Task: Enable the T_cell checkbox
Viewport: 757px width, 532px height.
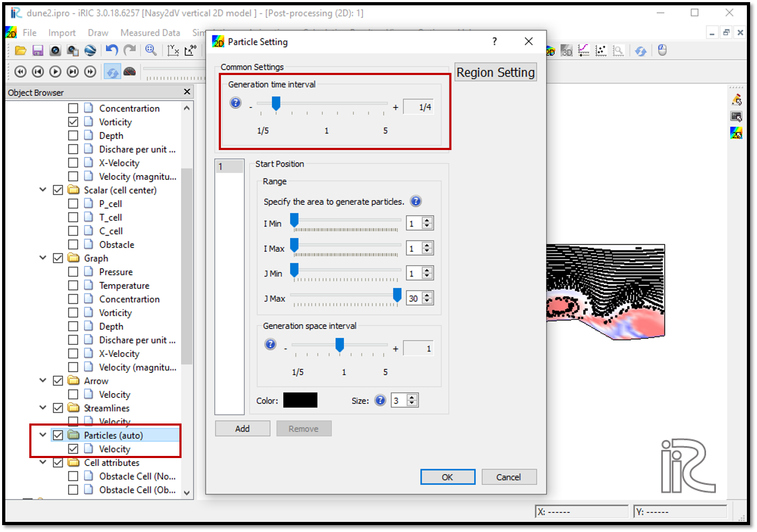Action: (73, 217)
